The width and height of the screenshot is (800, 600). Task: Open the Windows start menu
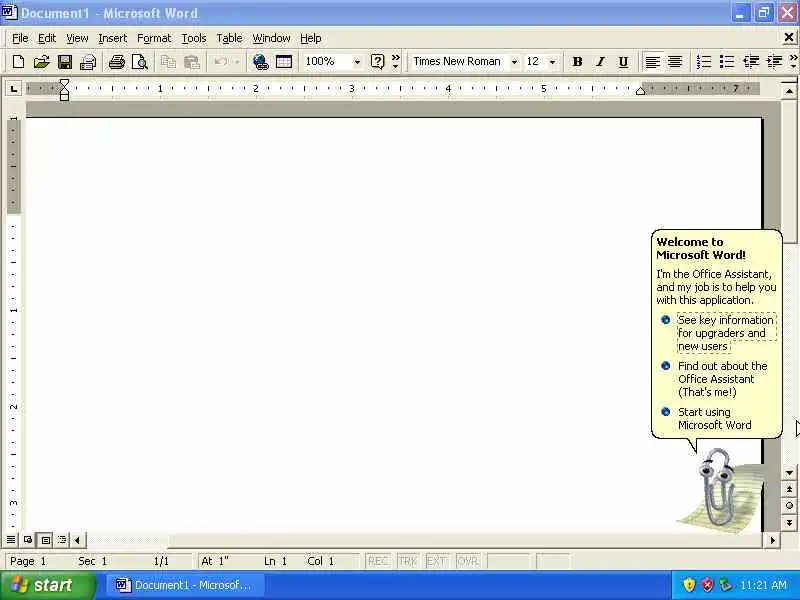[x=48, y=585]
